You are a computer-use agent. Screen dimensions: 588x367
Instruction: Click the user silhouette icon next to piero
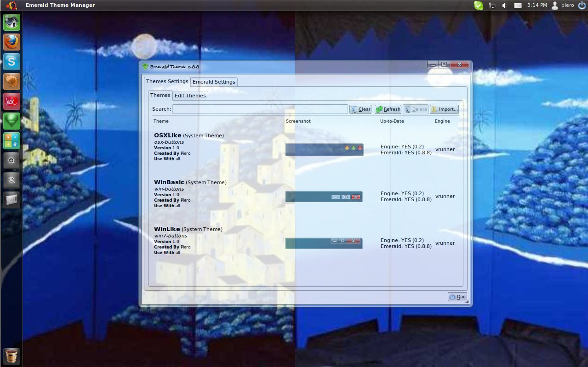pyautogui.click(x=555, y=6)
